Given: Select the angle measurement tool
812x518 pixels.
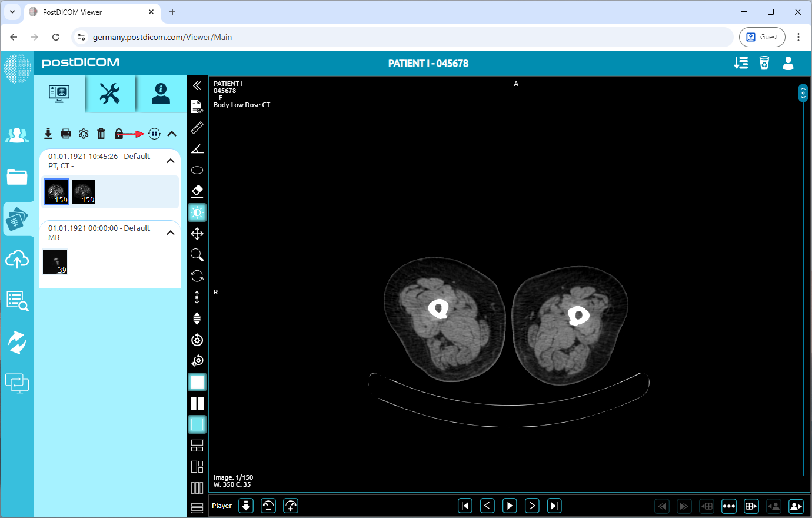Looking at the screenshot, I should coord(197,149).
